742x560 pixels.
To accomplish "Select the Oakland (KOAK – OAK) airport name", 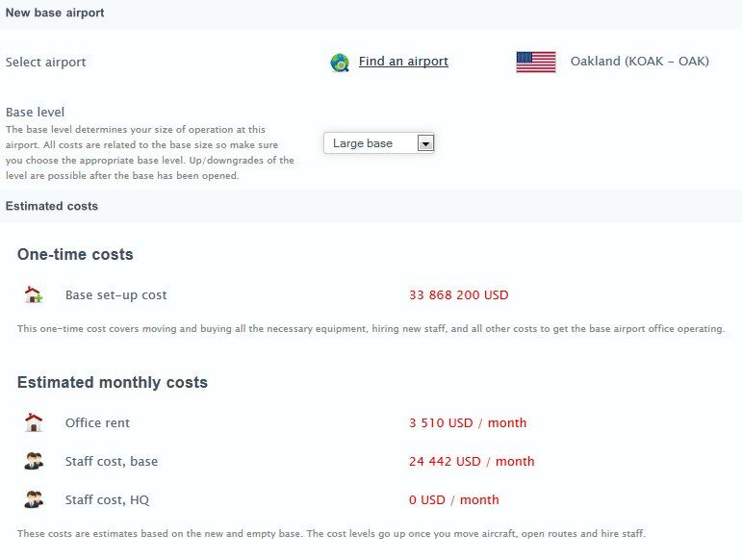I will point(639,62).
